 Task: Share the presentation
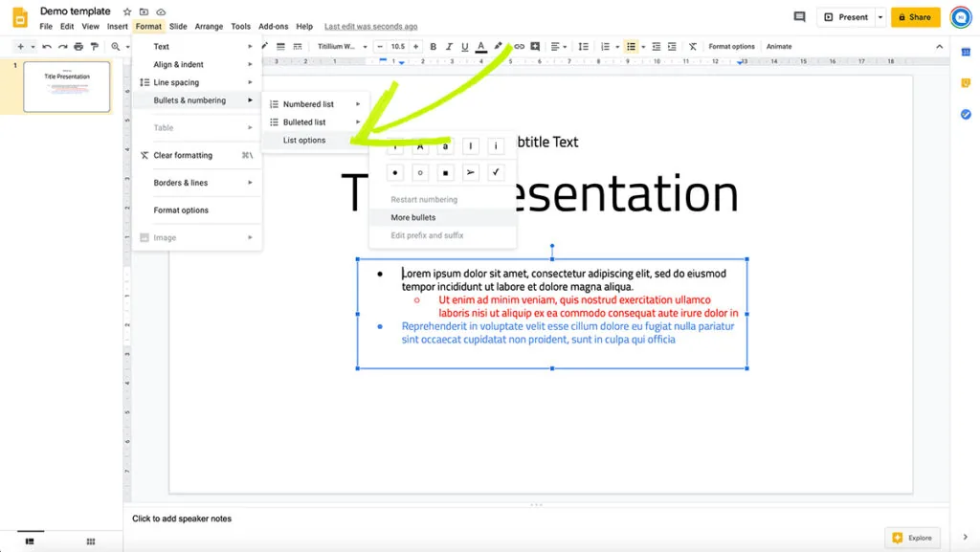tap(915, 17)
